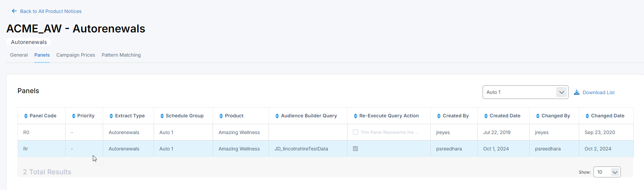Click the Download List icon

point(576,92)
